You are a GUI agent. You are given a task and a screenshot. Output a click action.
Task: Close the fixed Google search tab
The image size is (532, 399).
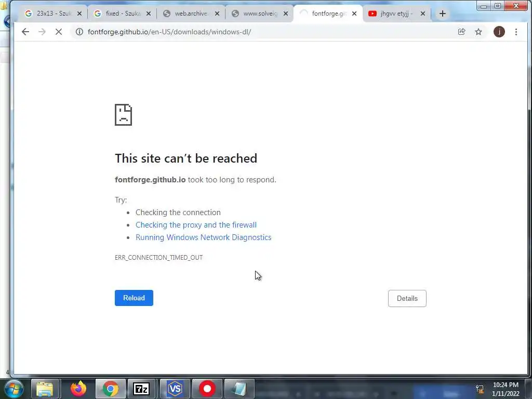(x=148, y=14)
